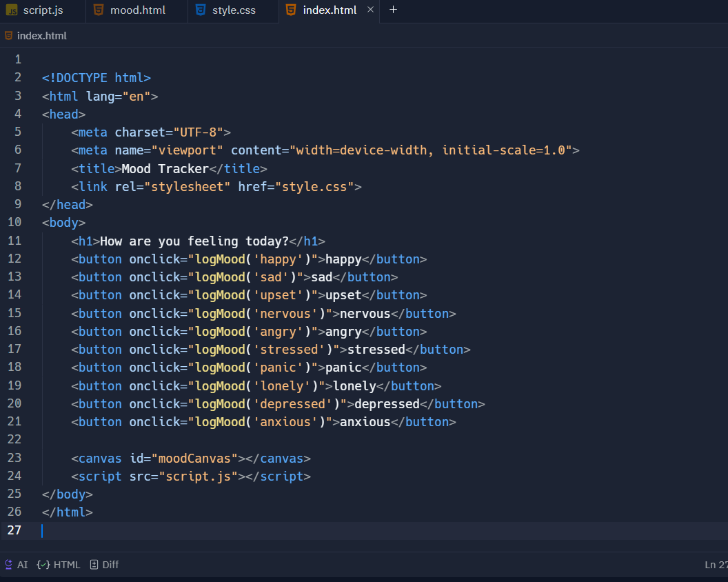Click the nervous button code line
This screenshot has height=582, width=728.
(x=264, y=314)
